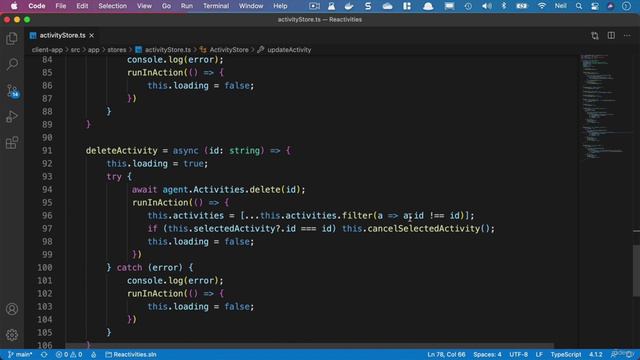Screen dimensions: 640x360
Task: Click 'catch (error)' on line 100
Action: tap(149, 267)
